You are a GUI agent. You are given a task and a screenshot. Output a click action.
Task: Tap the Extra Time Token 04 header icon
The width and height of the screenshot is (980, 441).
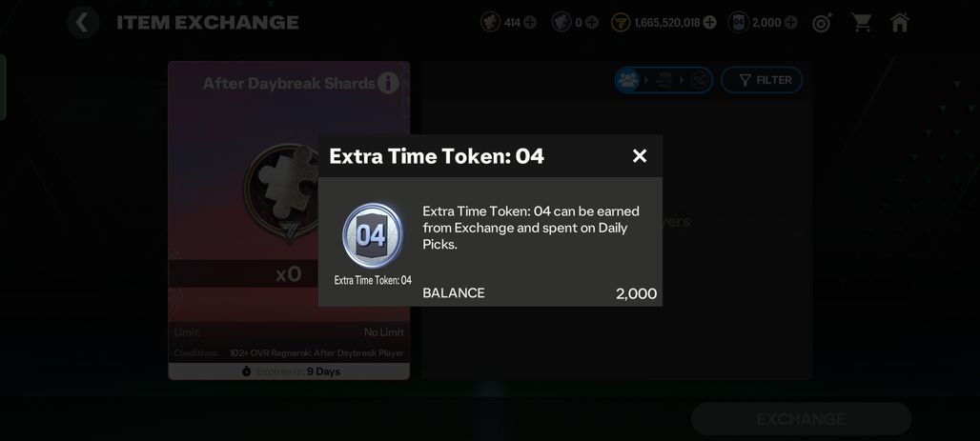pyautogui.click(x=738, y=23)
